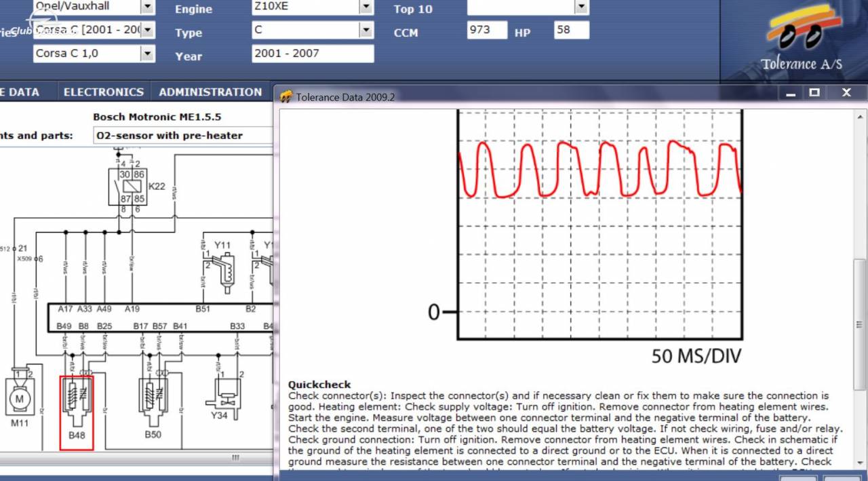Click the CCM field showing 973
The image size is (868, 481).
coord(487,30)
